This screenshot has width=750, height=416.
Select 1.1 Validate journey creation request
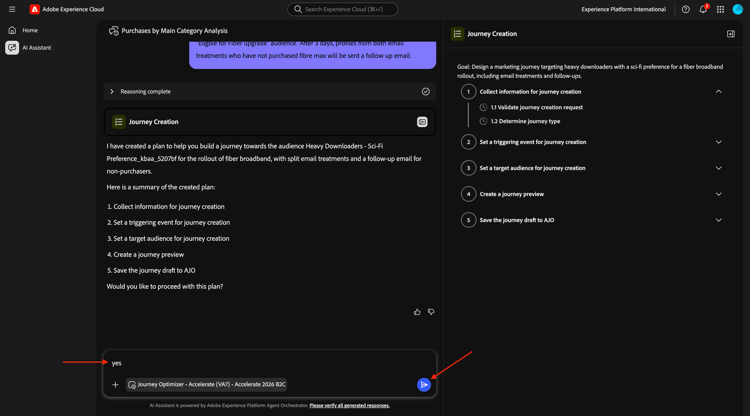coord(537,108)
